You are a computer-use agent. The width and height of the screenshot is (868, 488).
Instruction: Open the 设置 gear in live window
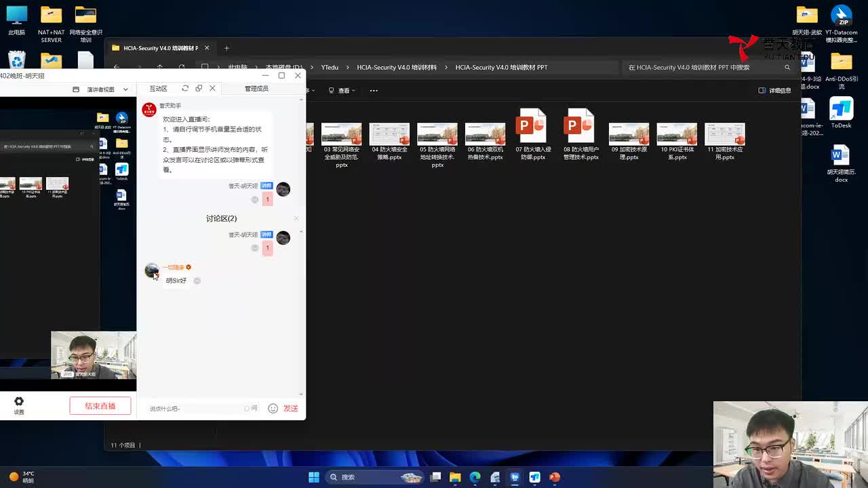pyautogui.click(x=19, y=405)
